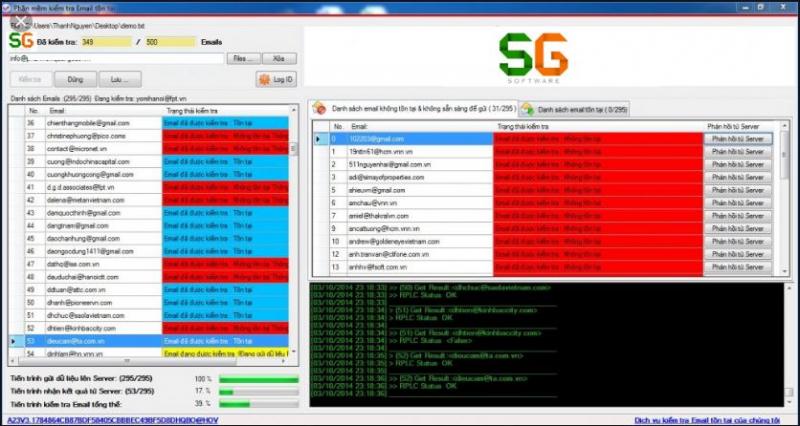Click the large SG Software logo
800x426 pixels.
pos(534,58)
